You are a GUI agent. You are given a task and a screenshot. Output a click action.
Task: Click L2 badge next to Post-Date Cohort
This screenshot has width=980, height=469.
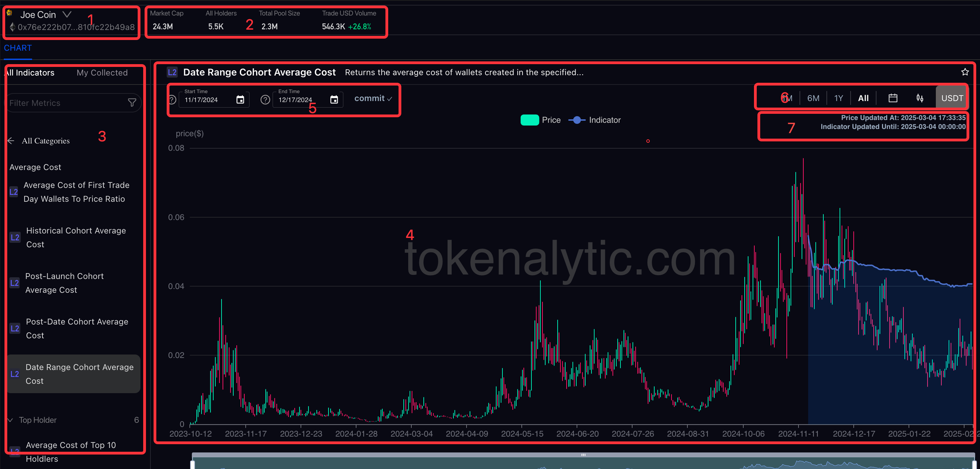pyautogui.click(x=15, y=328)
